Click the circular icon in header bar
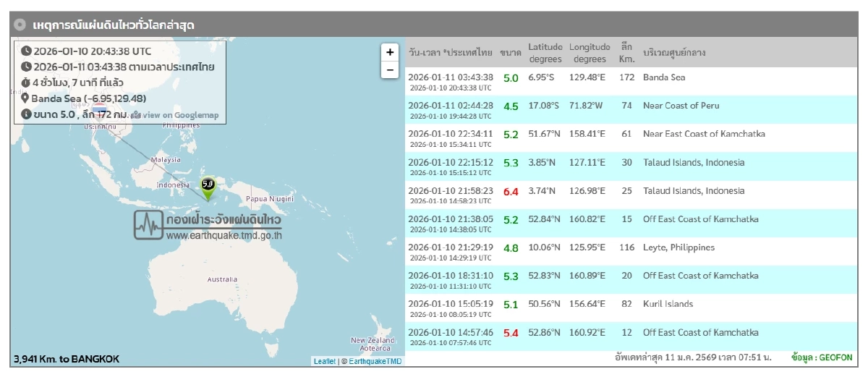Image resolution: width=868 pixels, height=377 pixels. click(x=21, y=25)
